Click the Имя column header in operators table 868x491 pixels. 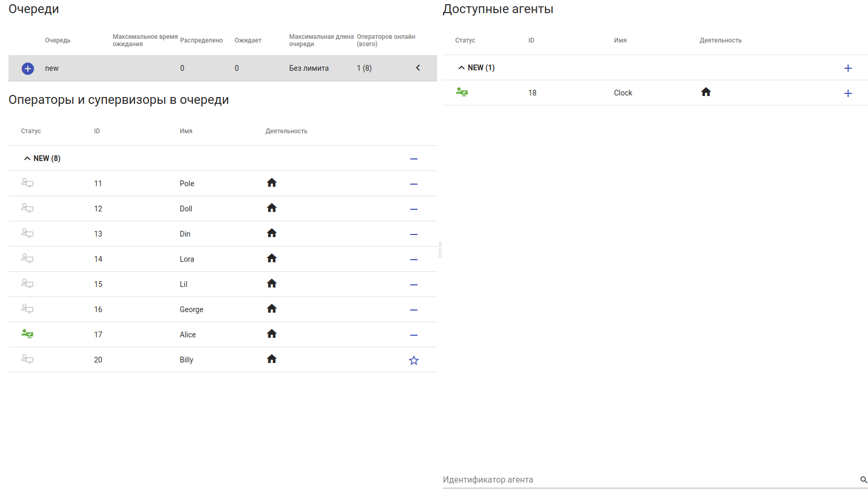(x=186, y=131)
